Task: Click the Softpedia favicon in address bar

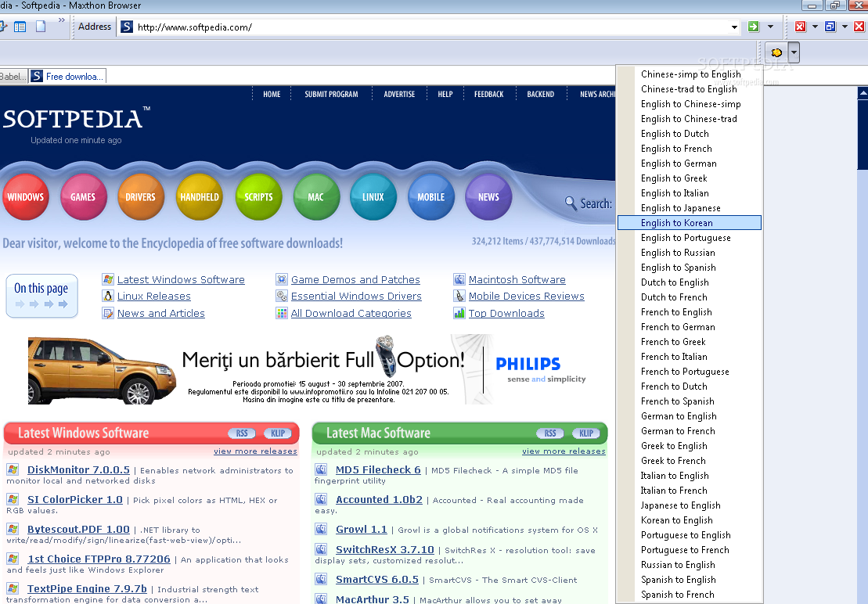Action: pyautogui.click(x=127, y=27)
